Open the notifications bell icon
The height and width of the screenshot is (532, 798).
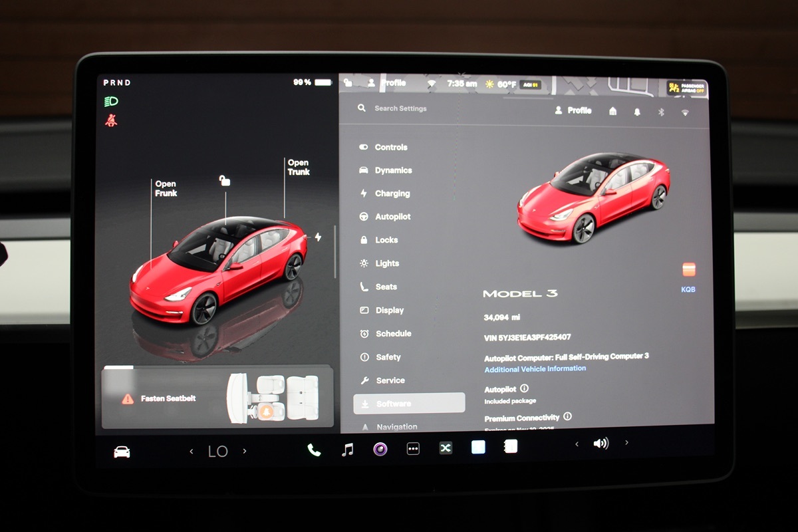(637, 112)
